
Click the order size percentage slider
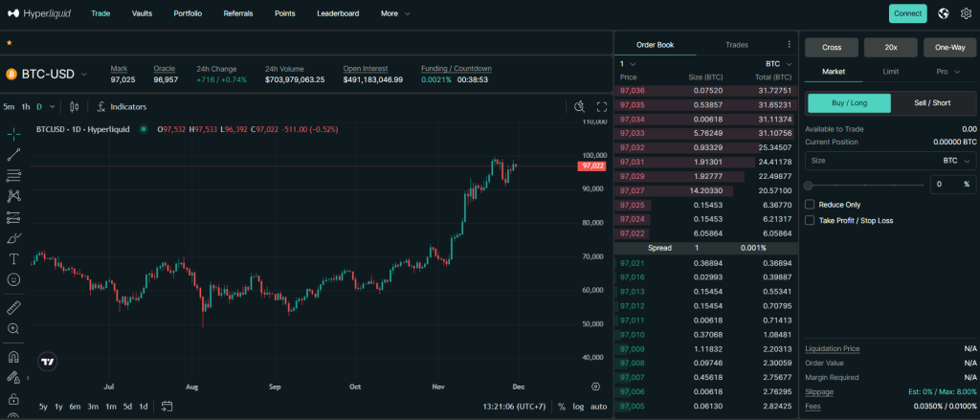pyautogui.click(x=866, y=184)
